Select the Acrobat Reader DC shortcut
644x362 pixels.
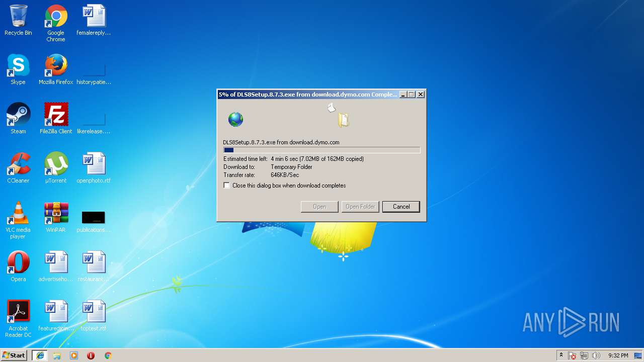[18, 319]
